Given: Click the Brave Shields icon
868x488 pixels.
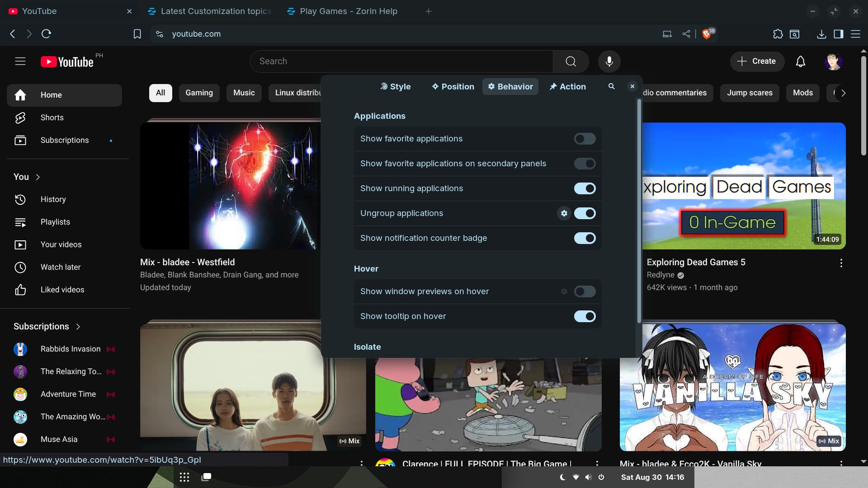Looking at the screenshot, I should coord(707,34).
